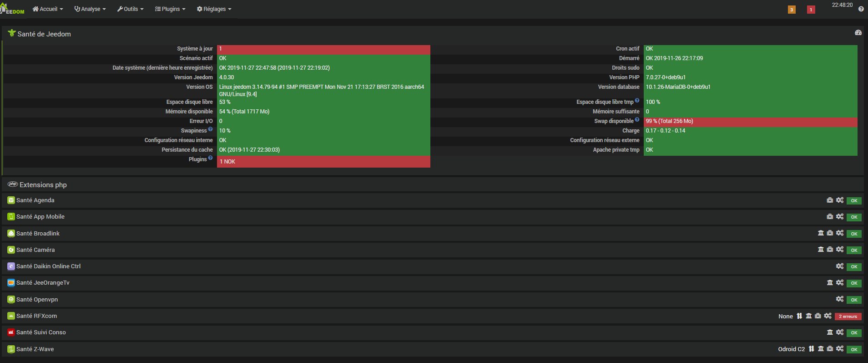Open the gears icon on Santé Z-Wave row
This screenshot has height=363, width=868.
(840, 348)
